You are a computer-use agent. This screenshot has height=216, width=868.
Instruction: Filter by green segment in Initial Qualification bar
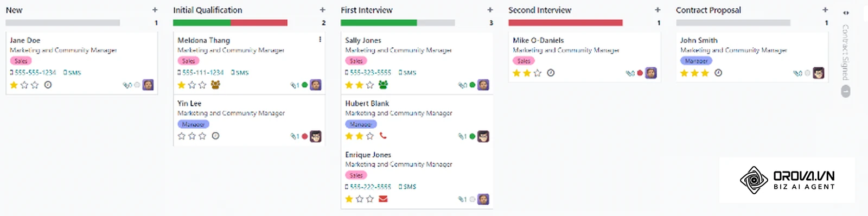coord(202,23)
